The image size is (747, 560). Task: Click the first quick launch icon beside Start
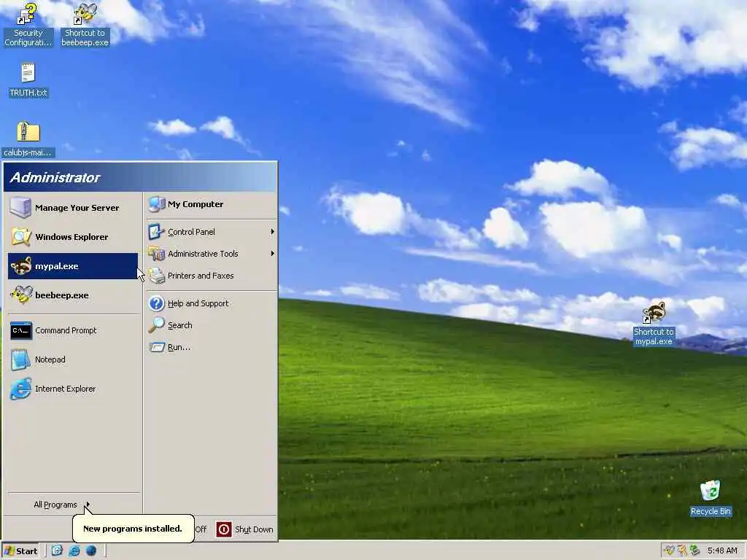point(57,551)
